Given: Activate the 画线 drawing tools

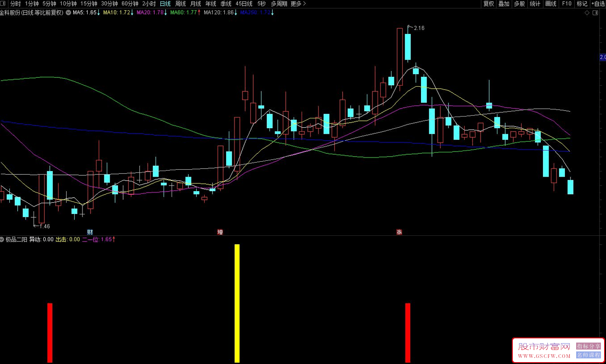Looking at the screenshot, I should (551, 4).
